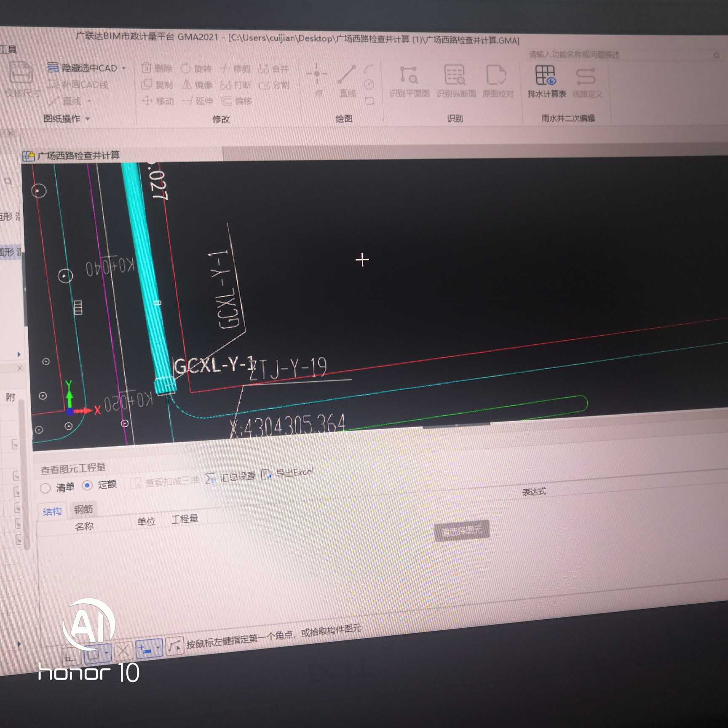Expand the left panel arrow near 附
The image size is (728, 728).
[19, 354]
